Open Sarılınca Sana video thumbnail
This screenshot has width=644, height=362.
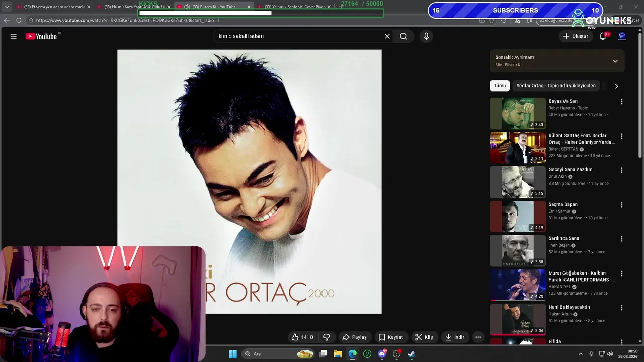point(518,251)
